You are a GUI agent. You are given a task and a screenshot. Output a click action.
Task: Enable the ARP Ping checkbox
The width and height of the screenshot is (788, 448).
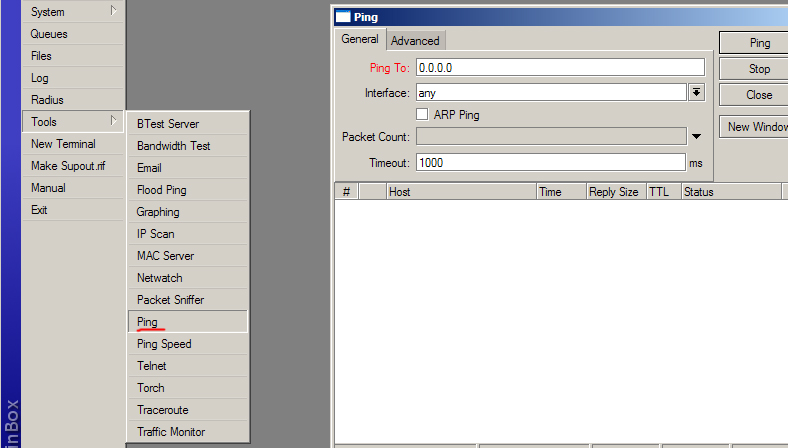pos(422,115)
